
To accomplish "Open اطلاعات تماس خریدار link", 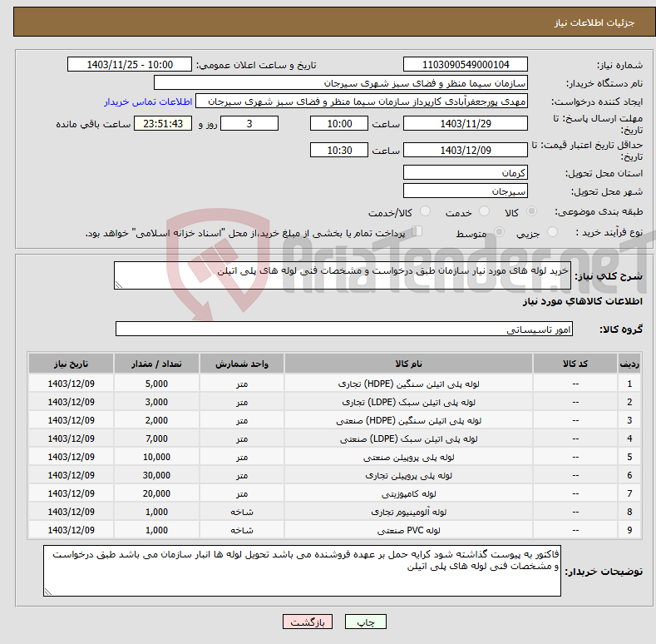I will coord(148,102).
